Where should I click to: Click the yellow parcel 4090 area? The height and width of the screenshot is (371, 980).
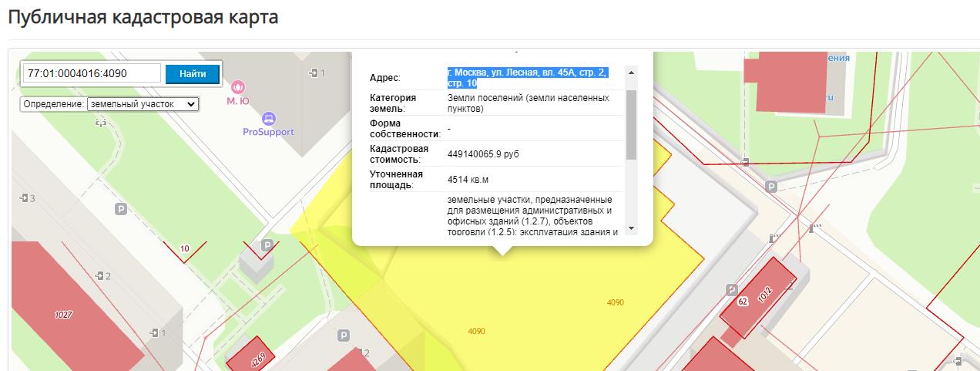pyautogui.click(x=539, y=309)
